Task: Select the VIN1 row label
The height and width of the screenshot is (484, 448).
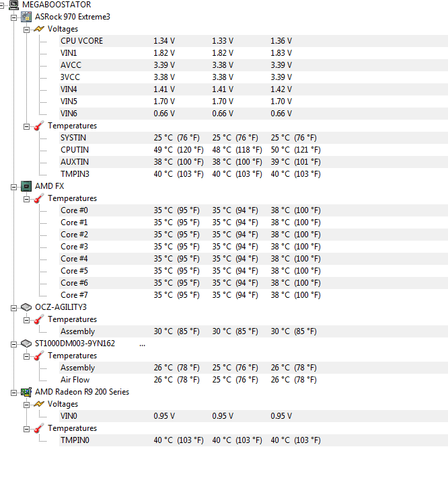Action: coord(69,53)
